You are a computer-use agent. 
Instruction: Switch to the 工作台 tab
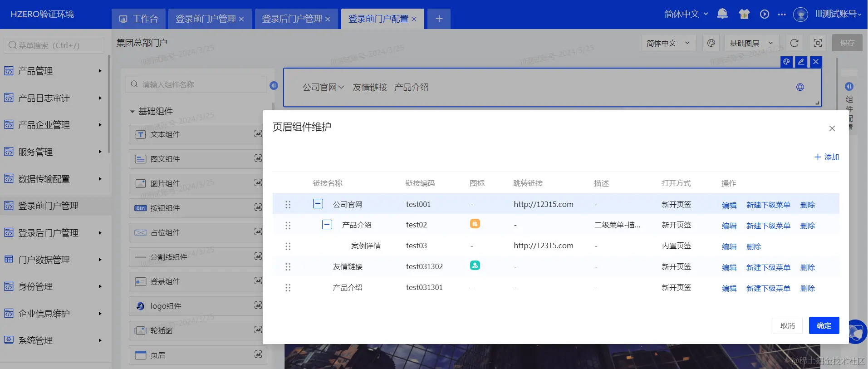138,19
